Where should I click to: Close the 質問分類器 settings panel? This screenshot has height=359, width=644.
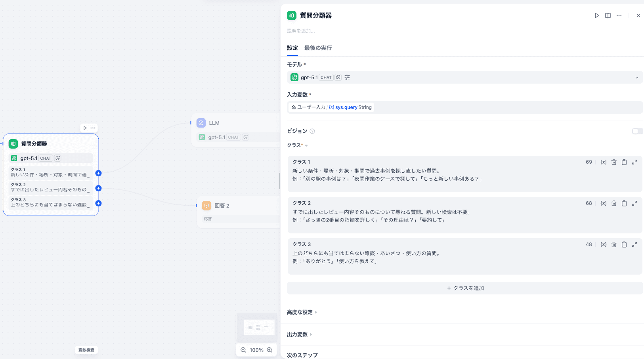[638, 15]
